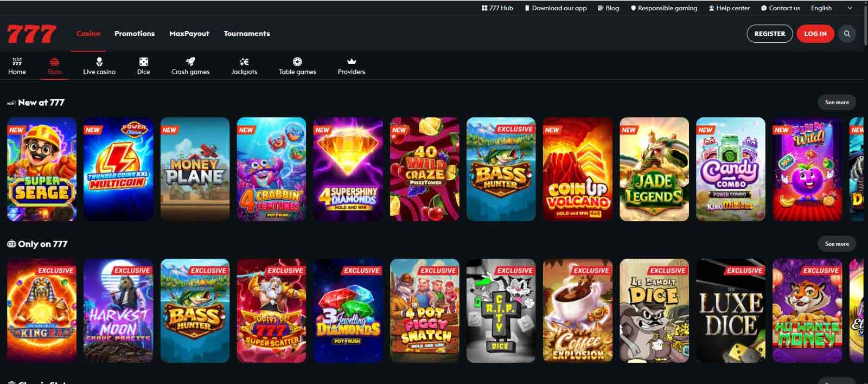Click the Only on 777 heading
Image resolution: width=868 pixels, height=384 pixels.
43,244
